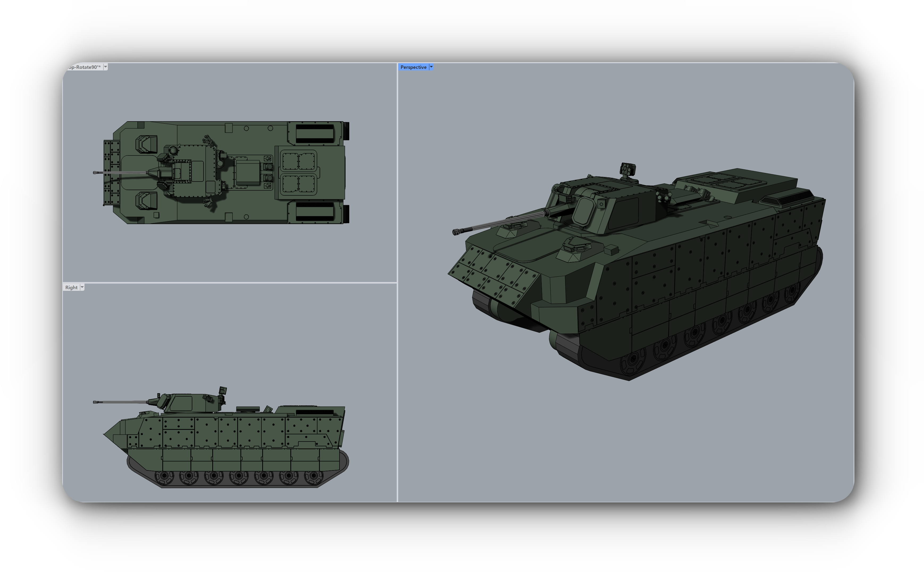The image size is (924, 572).
Task: Click the lower driver hatch in Top view
Action: tap(147, 201)
